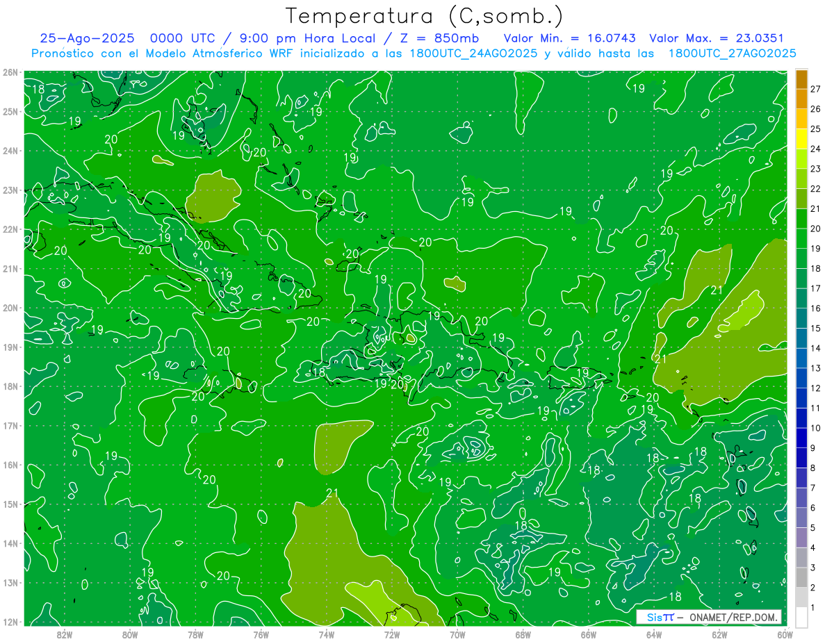The height and width of the screenshot is (644, 834).
Task: Click the color scale label 9
Action: pos(813,448)
